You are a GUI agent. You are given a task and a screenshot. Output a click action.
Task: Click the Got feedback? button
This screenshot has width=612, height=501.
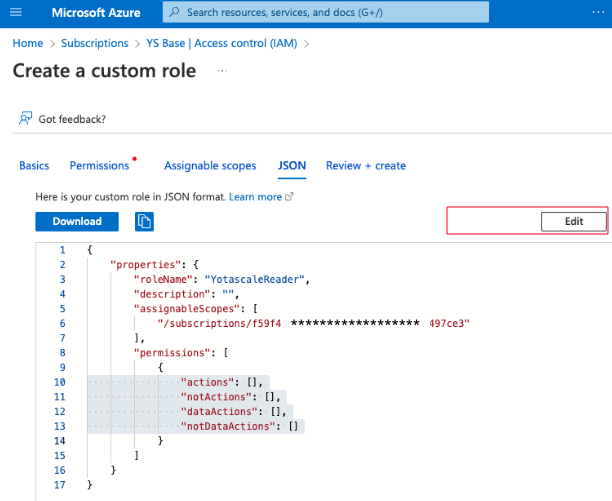coord(72,119)
